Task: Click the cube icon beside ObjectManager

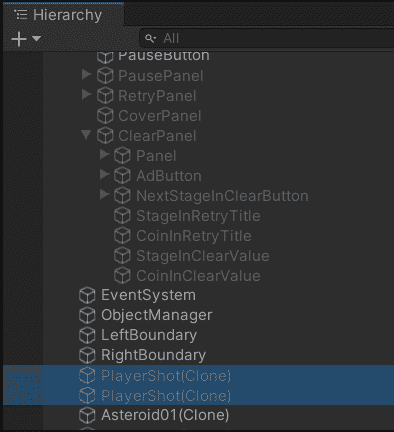Action: (x=87, y=315)
